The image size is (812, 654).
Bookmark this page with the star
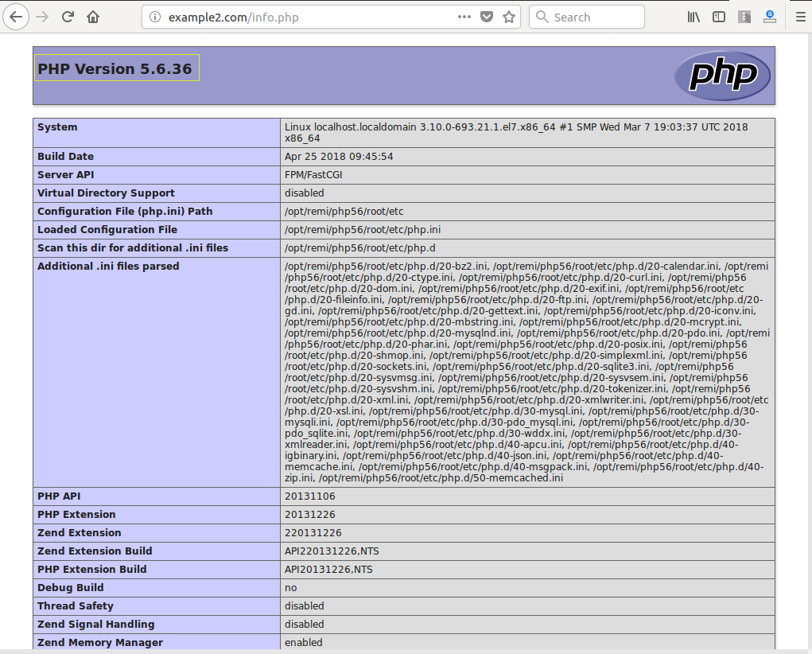pos(509,17)
